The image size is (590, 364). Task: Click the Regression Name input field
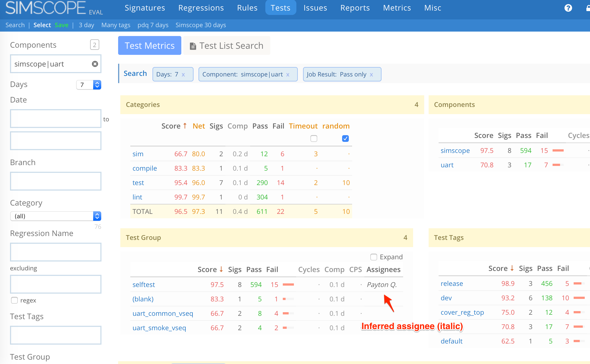point(56,252)
